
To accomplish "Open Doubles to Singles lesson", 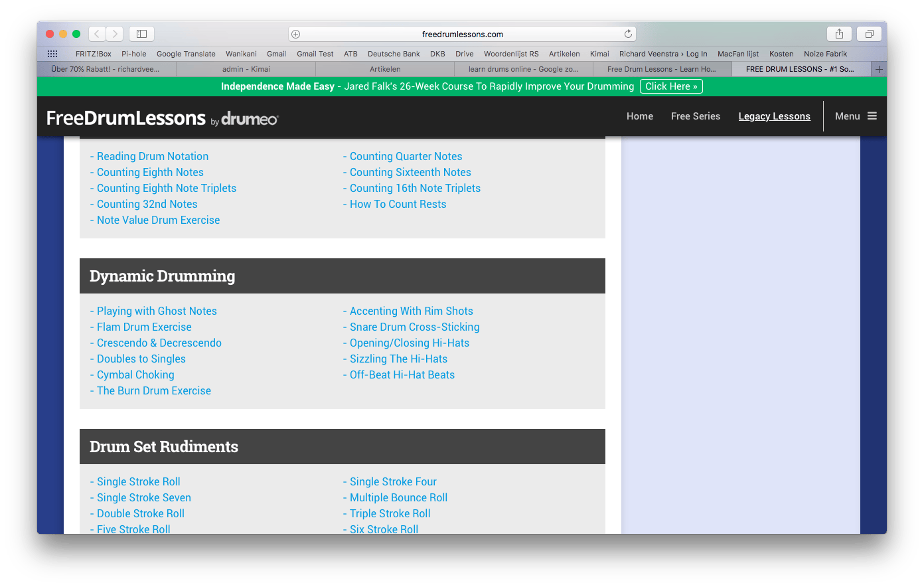I will (141, 359).
